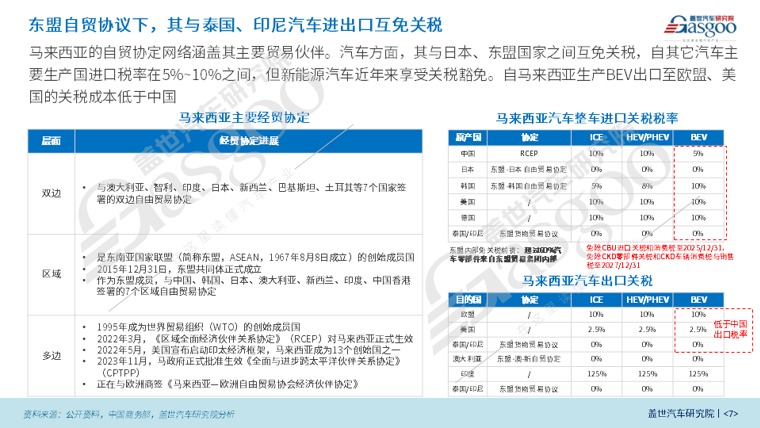Click the 'BEV' header in the import tariff table

698,138
